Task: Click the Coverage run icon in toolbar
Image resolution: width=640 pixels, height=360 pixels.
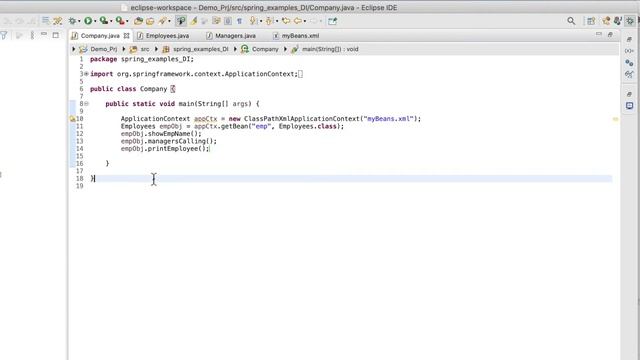Action: 104,20
